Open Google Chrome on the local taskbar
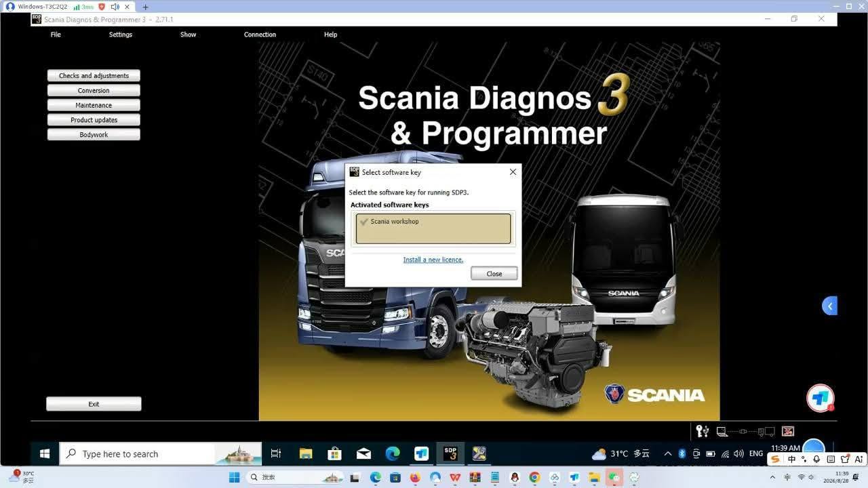This screenshot has height=488, width=868. tap(534, 477)
